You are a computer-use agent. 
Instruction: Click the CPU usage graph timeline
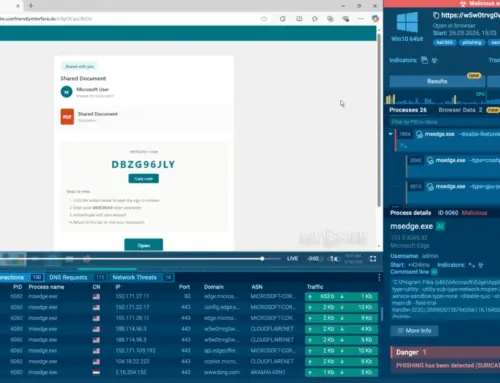pyautogui.click(x=442, y=98)
